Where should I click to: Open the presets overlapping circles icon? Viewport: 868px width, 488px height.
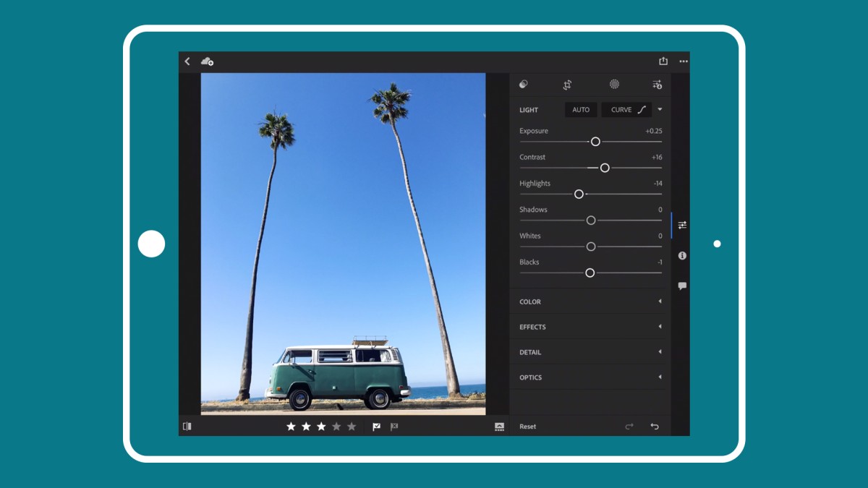click(524, 84)
